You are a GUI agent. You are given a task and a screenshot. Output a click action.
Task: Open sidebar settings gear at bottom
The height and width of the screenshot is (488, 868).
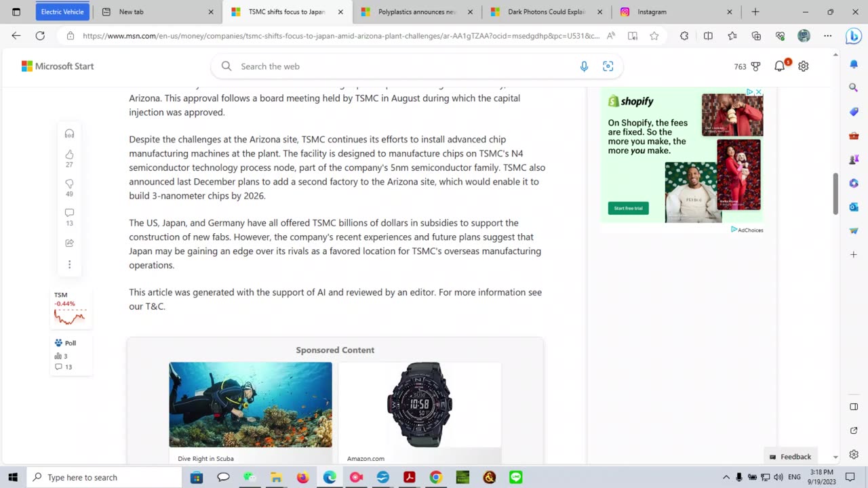pos(854,455)
